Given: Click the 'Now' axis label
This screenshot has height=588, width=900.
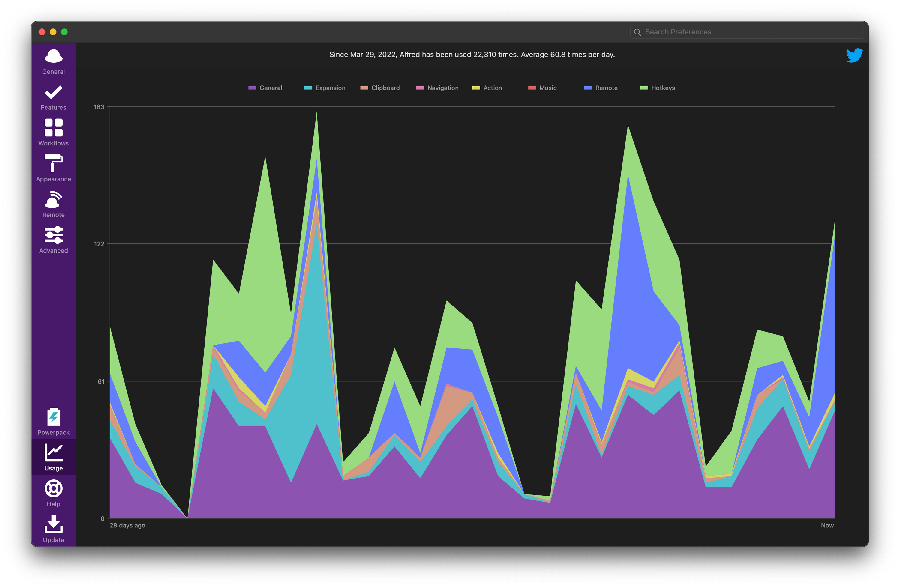Looking at the screenshot, I should [x=827, y=525].
